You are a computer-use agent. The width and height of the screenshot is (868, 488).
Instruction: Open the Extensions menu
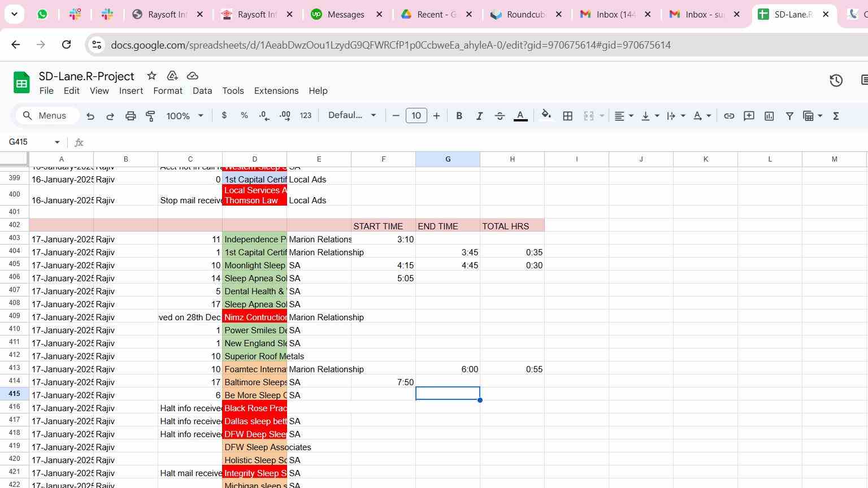click(276, 91)
